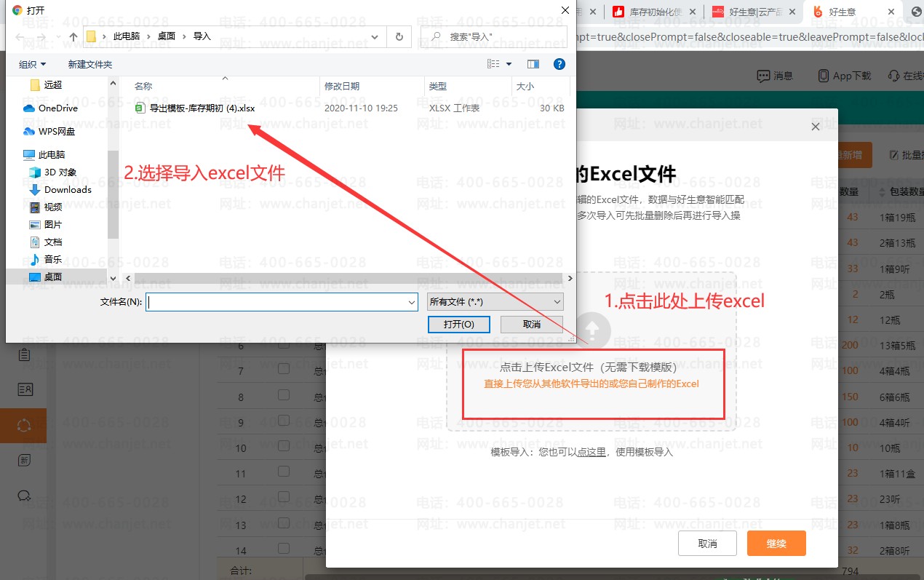Click the up-one-level arrow in file dialog
Viewport: 924px width, 580px height.
pyautogui.click(x=73, y=36)
